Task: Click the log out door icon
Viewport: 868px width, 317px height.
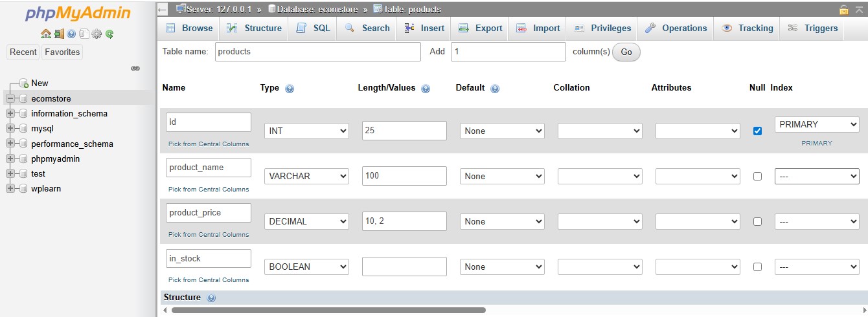Action: coord(58,34)
